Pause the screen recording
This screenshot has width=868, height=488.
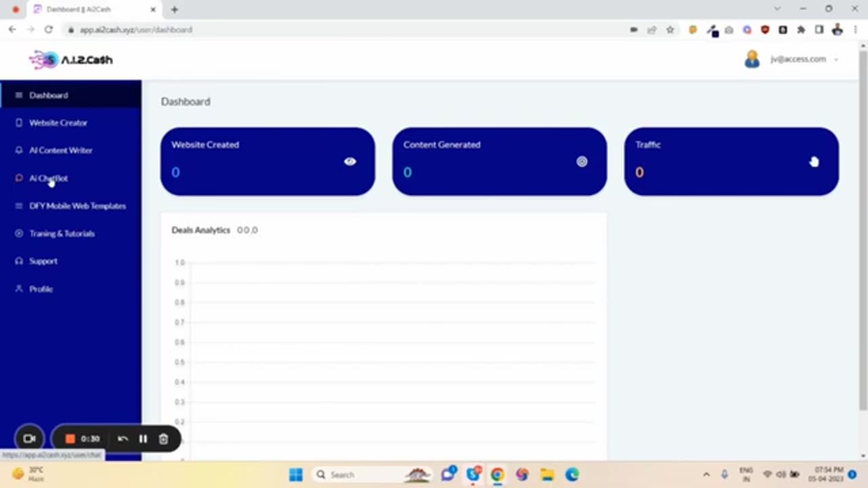tap(143, 439)
